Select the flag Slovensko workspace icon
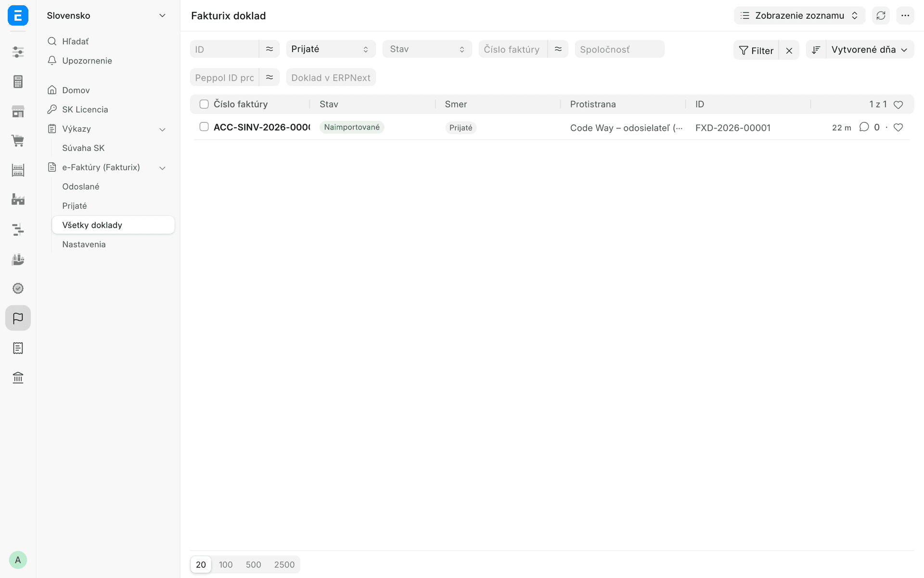The width and height of the screenshot is (924, 578). pos(18,318)
